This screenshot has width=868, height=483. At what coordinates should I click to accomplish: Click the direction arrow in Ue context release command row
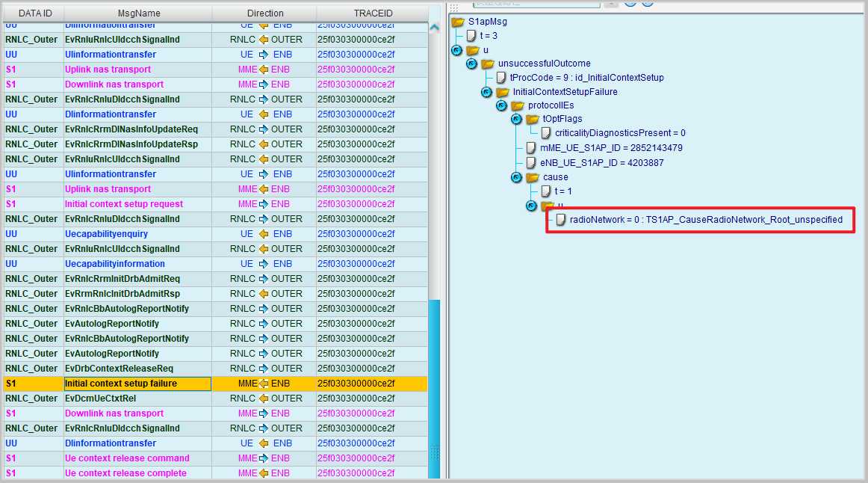pos(263,458)
